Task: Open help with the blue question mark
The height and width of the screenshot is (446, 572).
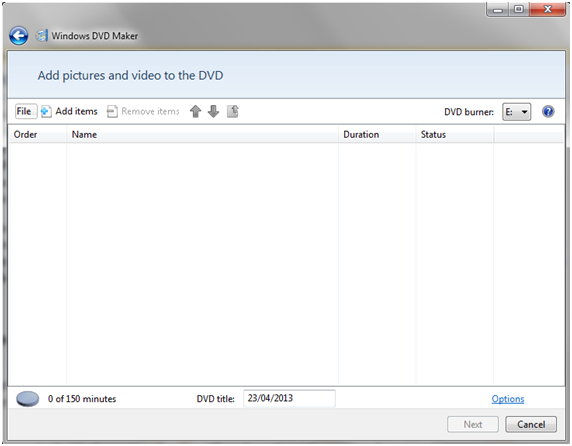Action: (548, 111)
